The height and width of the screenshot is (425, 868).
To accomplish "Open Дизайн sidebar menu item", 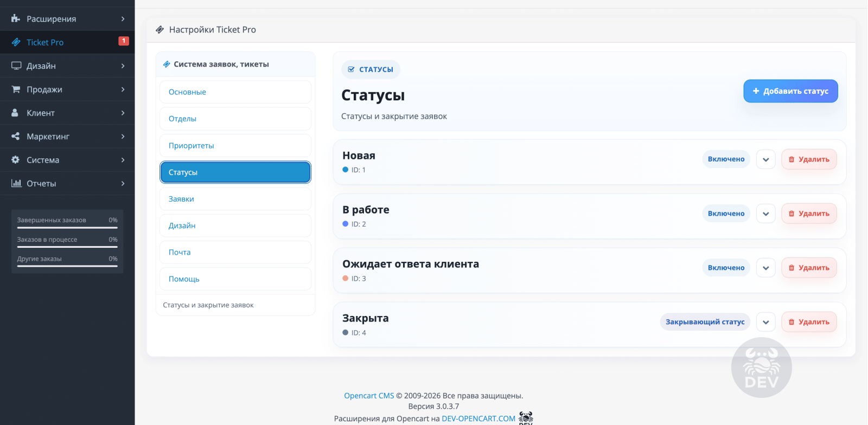I will pos(67,66).
